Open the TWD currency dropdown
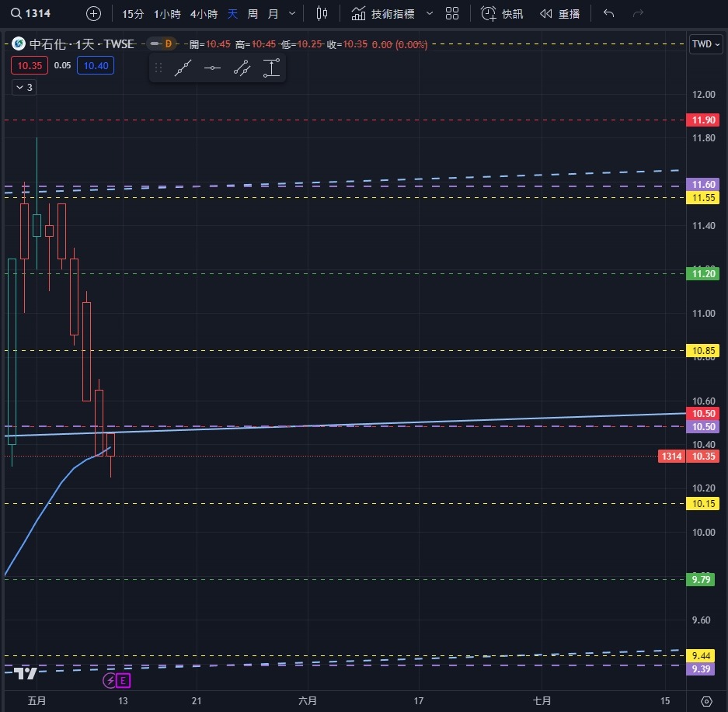The width and height of the screenshot is (728, 712). 705,44
